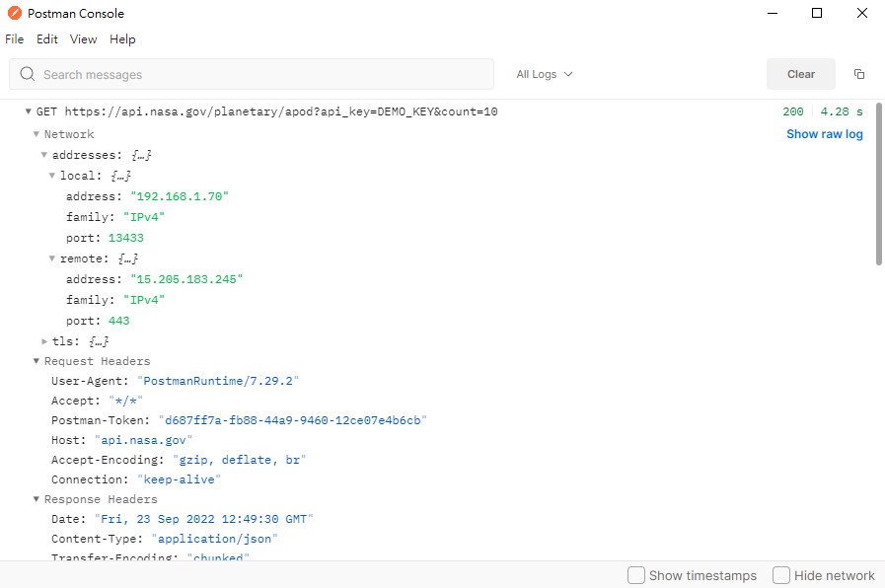Click the 200 status code
This screenshot has width=885, height=588.
pyautogui.click(x=792, y=111)
